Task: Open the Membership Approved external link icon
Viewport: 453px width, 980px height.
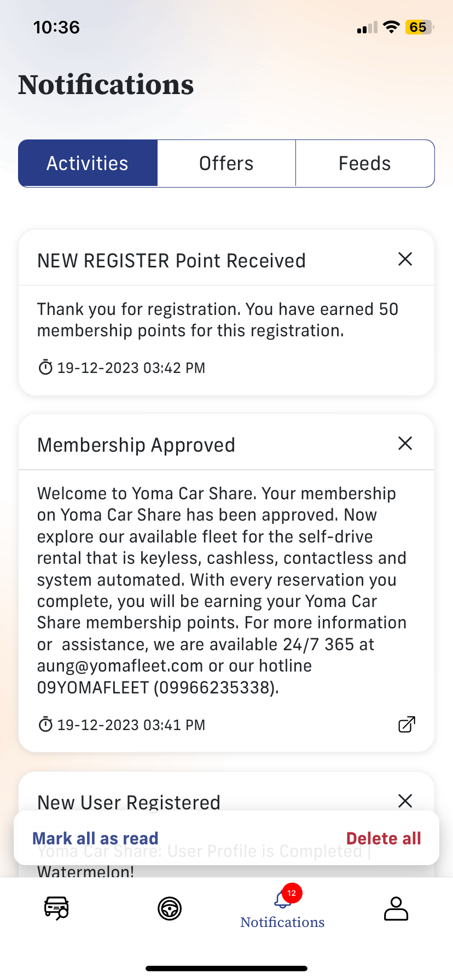Action: 406,725
